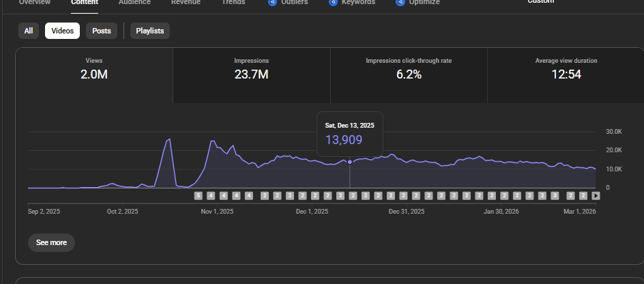Click the See more button
Screen dimensions: 644x284
(x=51, y=242)
